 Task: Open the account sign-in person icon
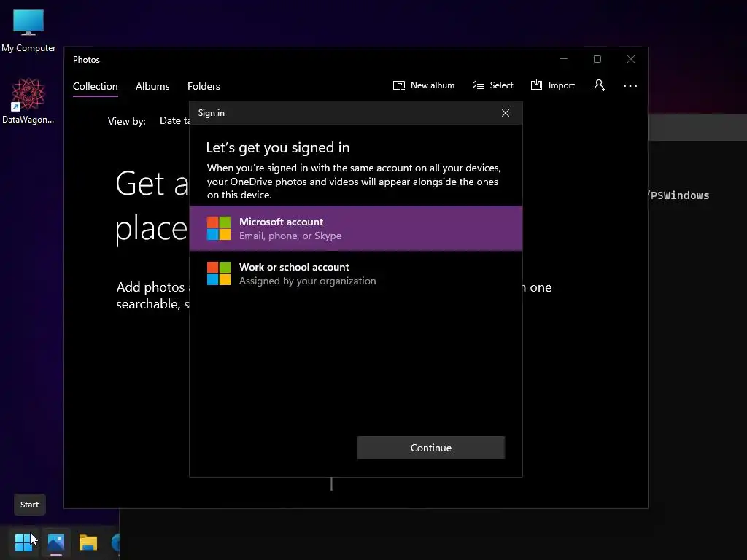coord(600,85)
